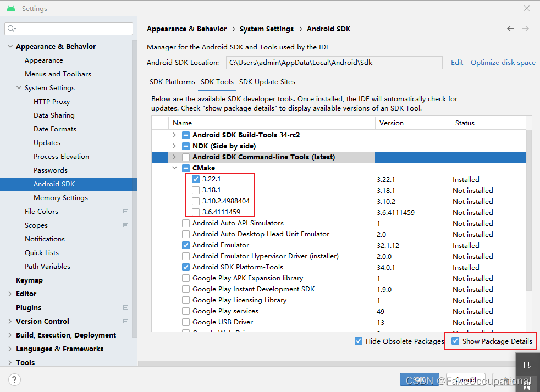Check CMake 3.6.4111459 checkbox
The width and height of the screenshot is (540, 392).
196,212
